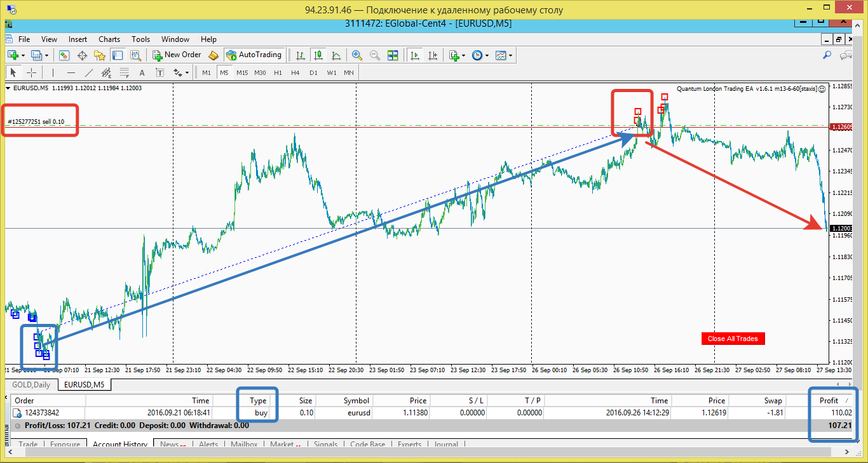Click the Profit column header
This screenshot has height=463, width=868.
click(829, 401)
